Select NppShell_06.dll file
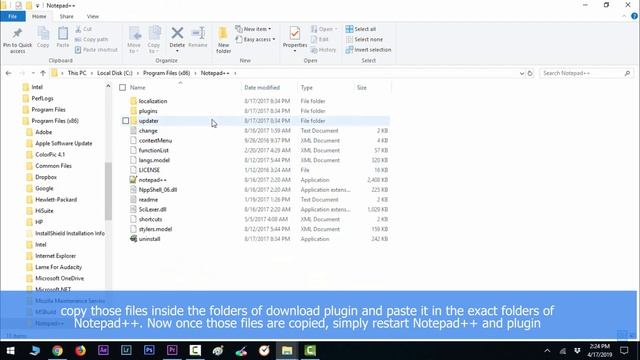The width and height of the screenshot is (640, 360). pos(158,190)
